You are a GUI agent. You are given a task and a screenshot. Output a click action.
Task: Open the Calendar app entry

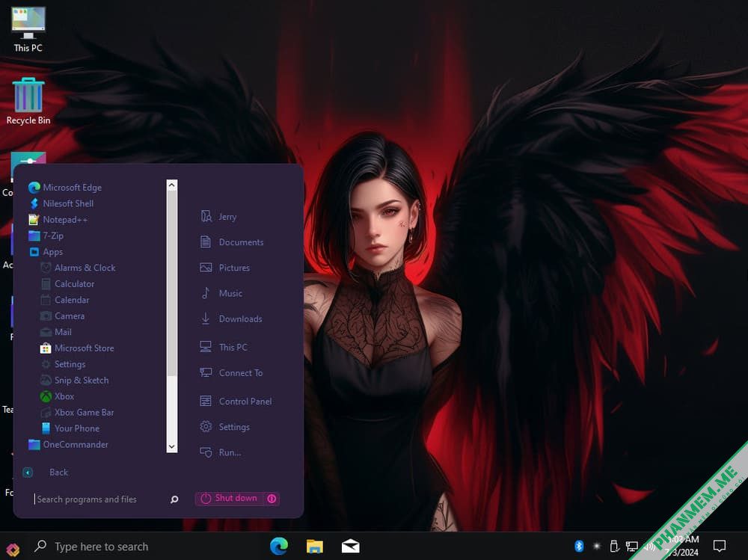pyautogui.click(x=65, y=300)
